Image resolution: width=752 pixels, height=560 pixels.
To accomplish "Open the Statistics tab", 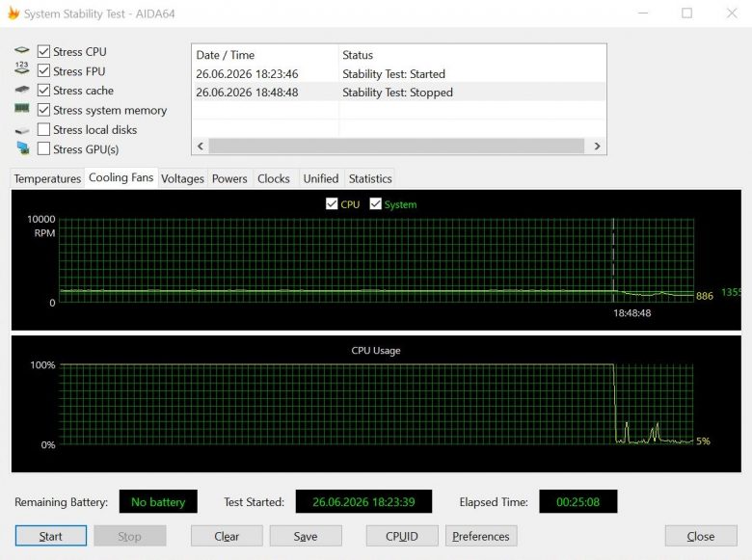I will [370, 178].
